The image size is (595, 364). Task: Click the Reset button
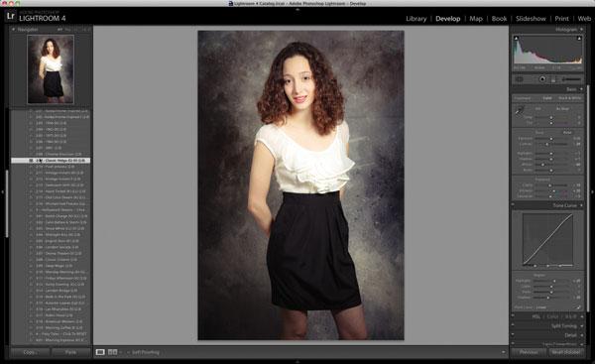pyautogui.click(x=566, y=352)
